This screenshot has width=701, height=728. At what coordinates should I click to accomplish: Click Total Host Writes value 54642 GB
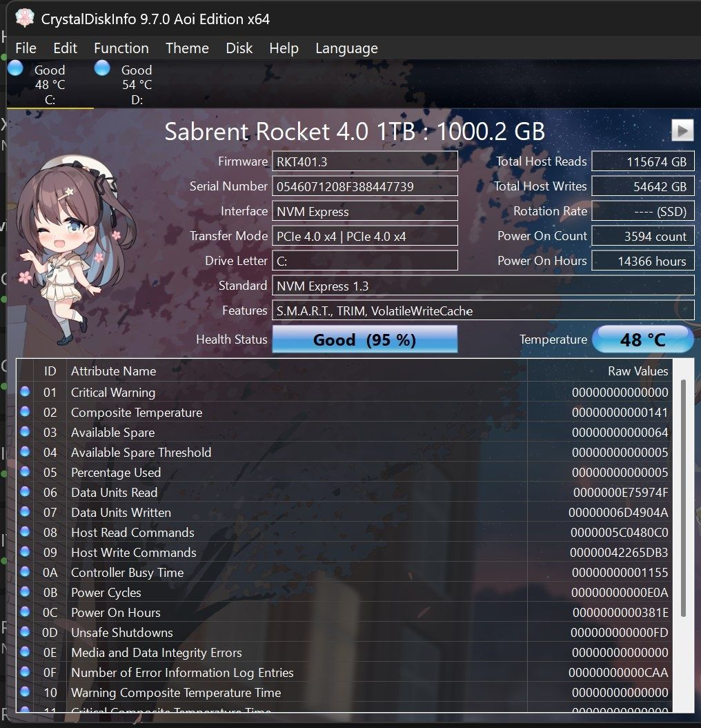point(643,186)
